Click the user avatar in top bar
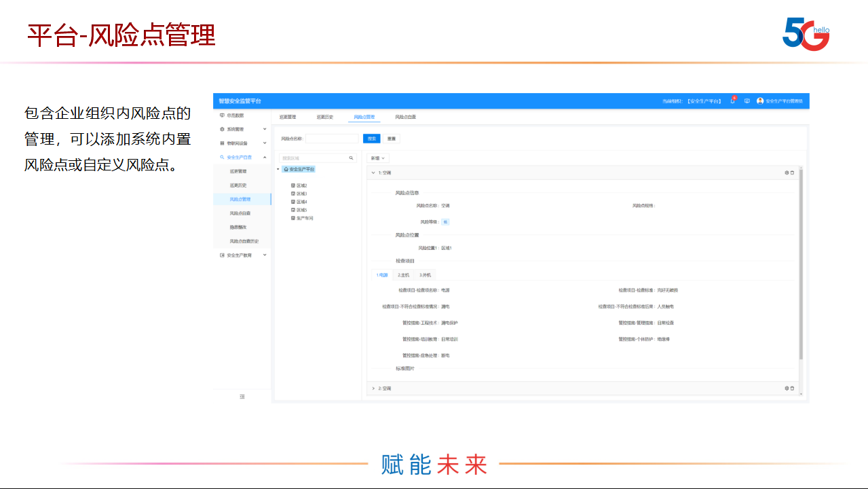The image size is (868, 489). click(760, 101)
